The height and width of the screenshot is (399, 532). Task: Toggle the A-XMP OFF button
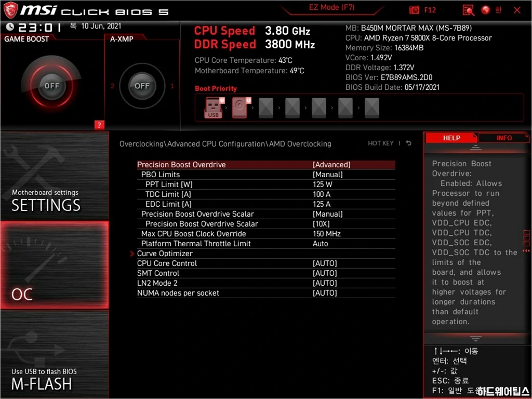click(142, 86)
